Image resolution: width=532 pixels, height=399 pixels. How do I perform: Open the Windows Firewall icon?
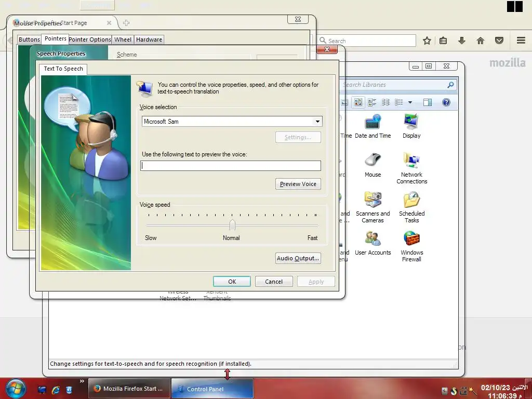[x=411, y=247]
